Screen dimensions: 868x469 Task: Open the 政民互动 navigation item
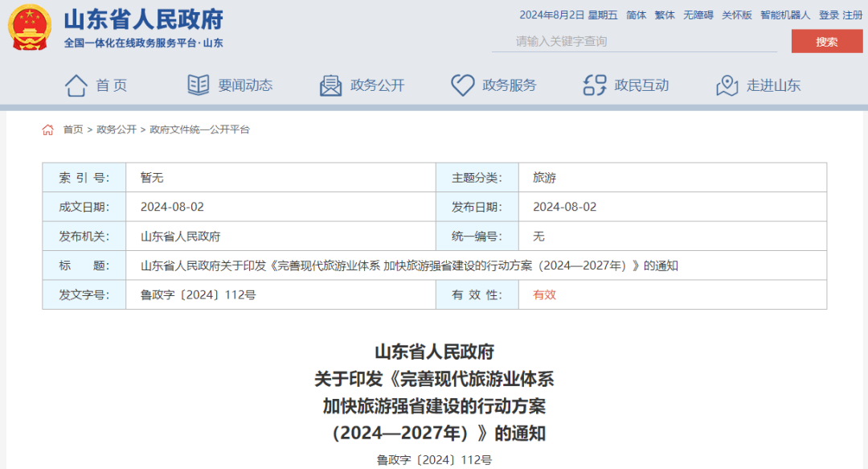point(641,85)
